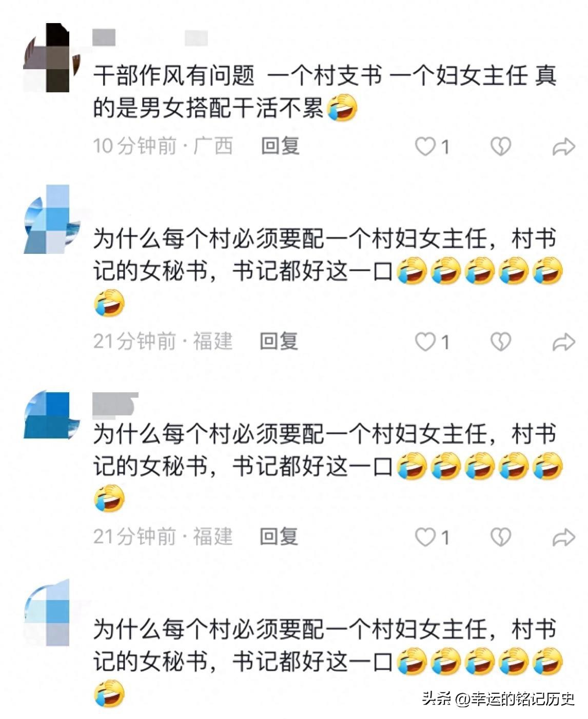Open first commenter's dark avatar
Viewport: 588px width, 719px height.
pyautogui.click(x=52, y=57)
